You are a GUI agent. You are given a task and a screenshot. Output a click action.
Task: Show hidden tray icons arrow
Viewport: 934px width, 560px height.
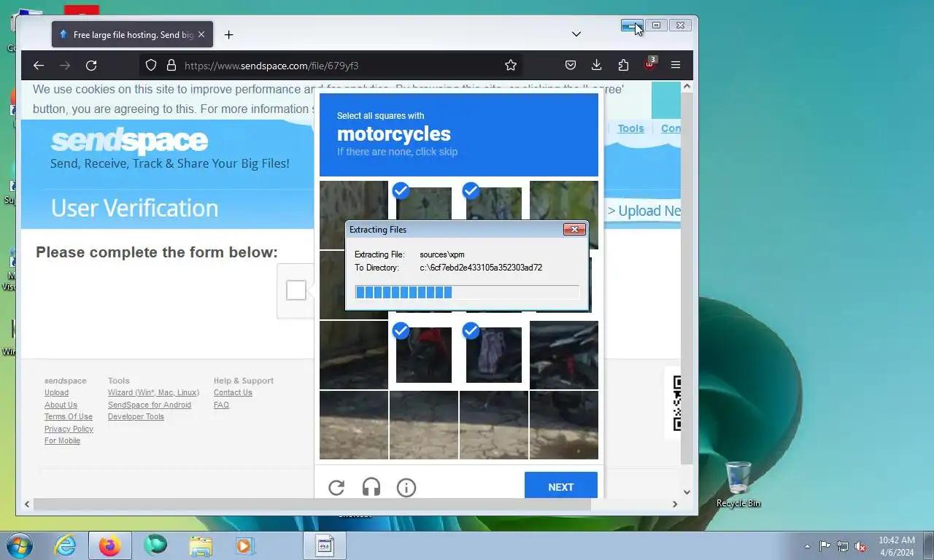click(x=807, y=545)
